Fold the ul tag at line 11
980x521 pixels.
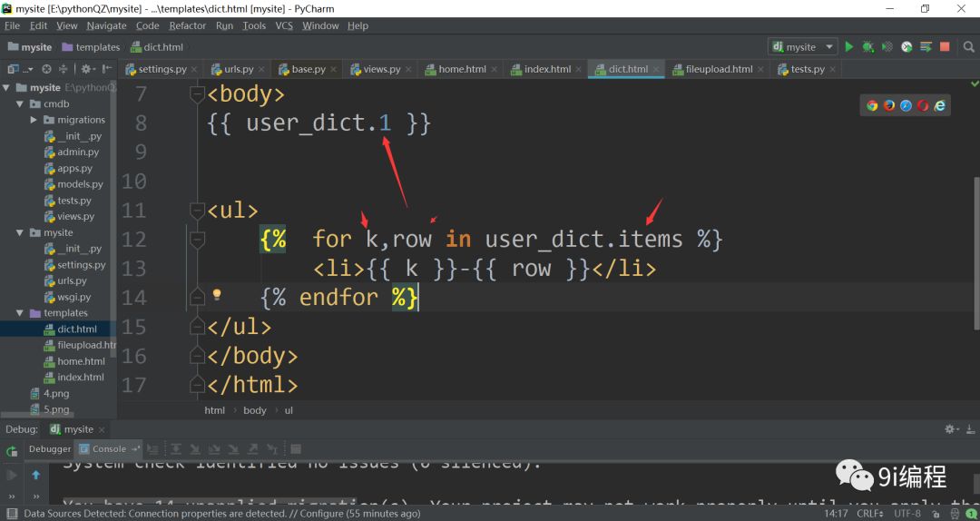(198, 211)
